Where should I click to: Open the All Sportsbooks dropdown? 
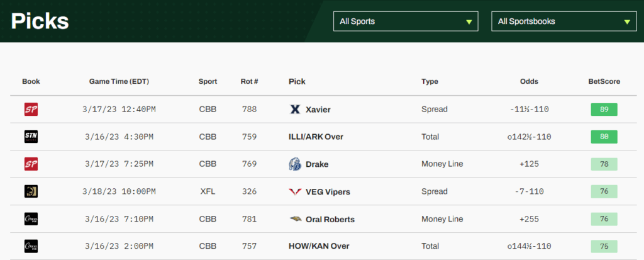click(563, 21)
